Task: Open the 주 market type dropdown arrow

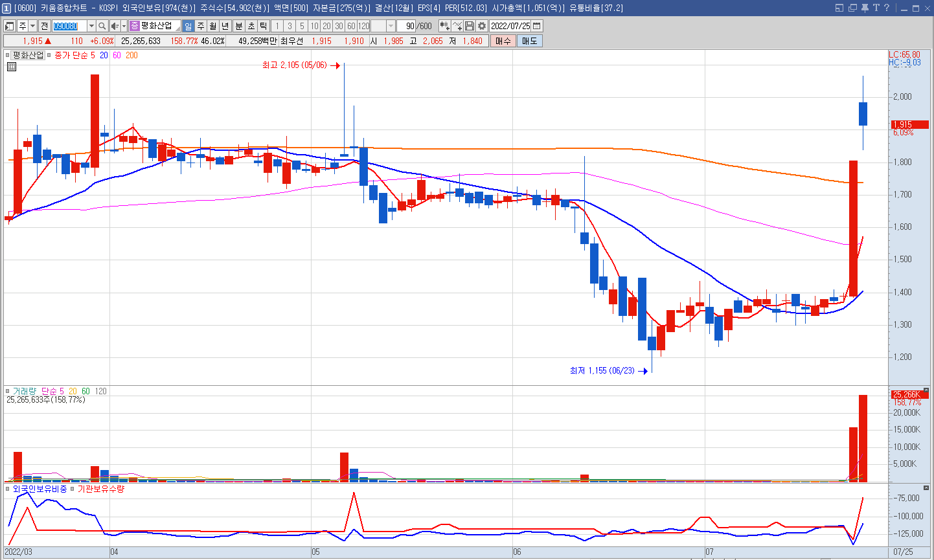Action: (x=32, y=26)
